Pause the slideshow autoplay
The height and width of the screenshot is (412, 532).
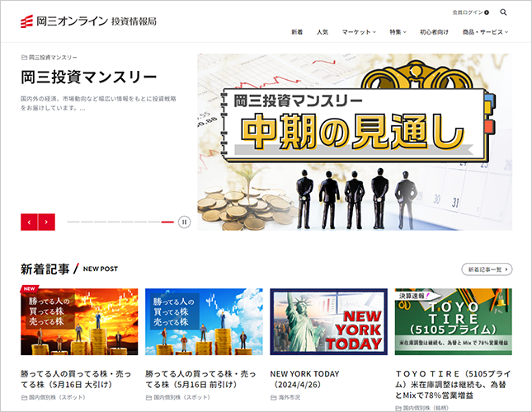pos(184,222)
